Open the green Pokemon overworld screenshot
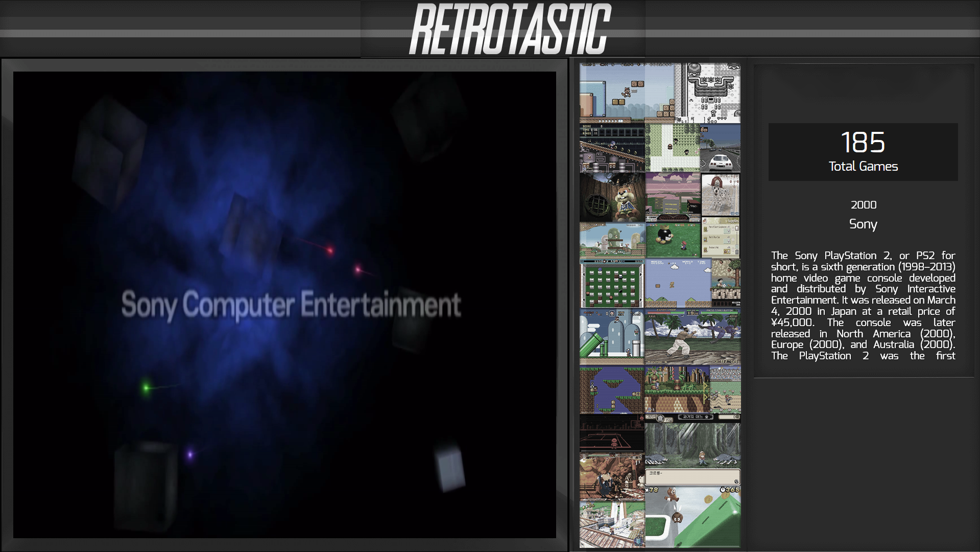980x552 pixels. [x=673, y=148]
